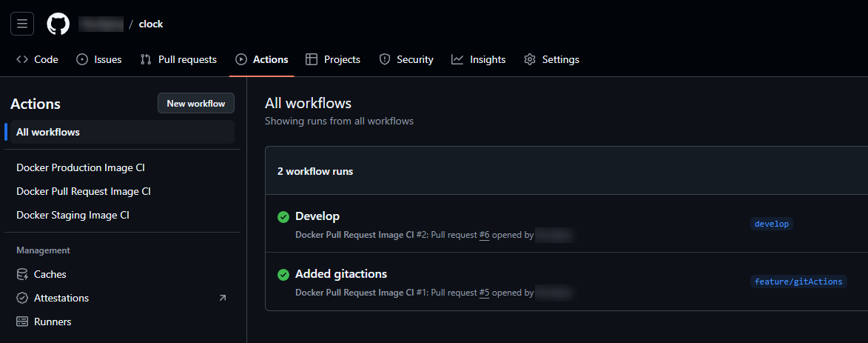The image size is (868, 343).
Task: Open the blurred owner name link
Action: coord(101,24)
